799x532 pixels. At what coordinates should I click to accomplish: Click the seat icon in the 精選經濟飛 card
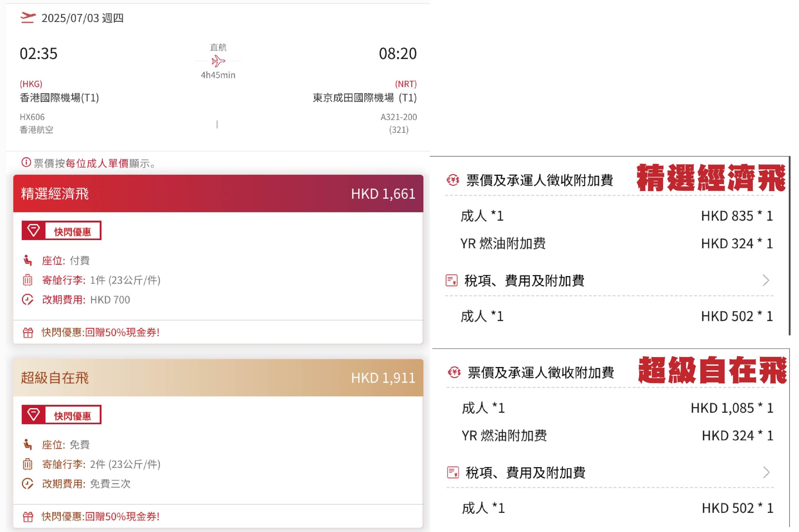click(27, 261)
